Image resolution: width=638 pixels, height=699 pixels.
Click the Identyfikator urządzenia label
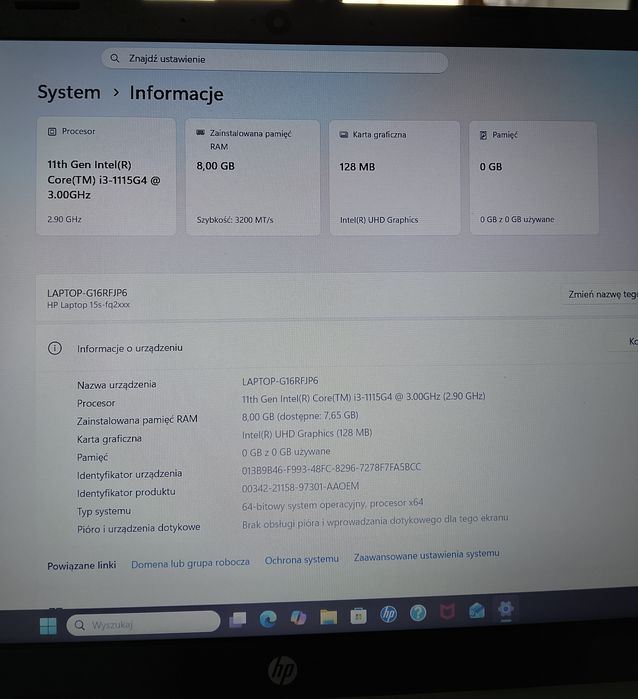(129, 474)
